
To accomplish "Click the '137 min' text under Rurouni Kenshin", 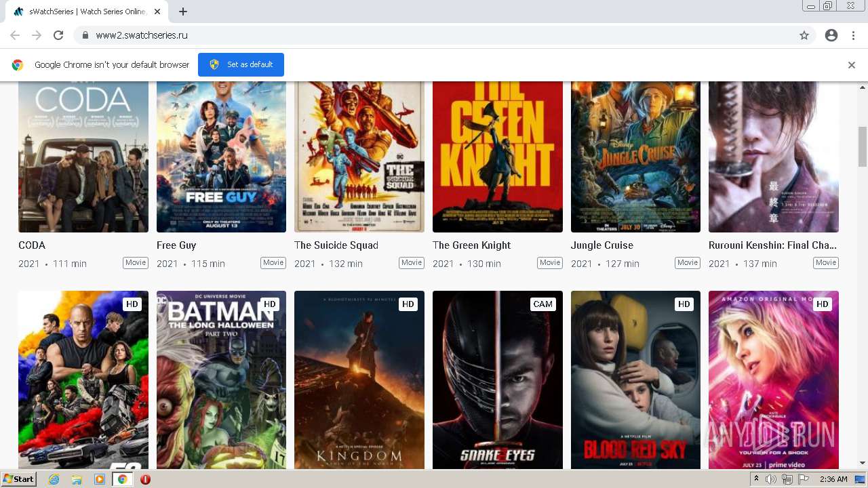I will pyautogui.click(x=760, y=264).
